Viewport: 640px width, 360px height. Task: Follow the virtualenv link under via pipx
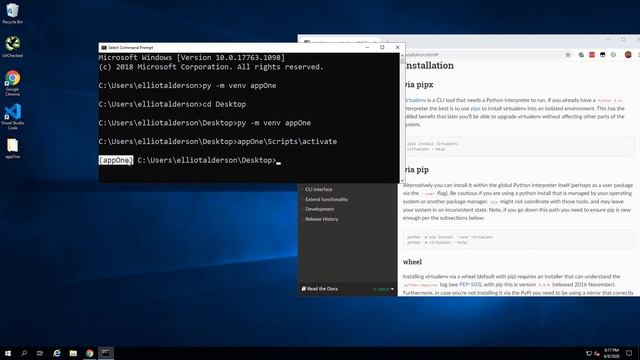[416, 100]
